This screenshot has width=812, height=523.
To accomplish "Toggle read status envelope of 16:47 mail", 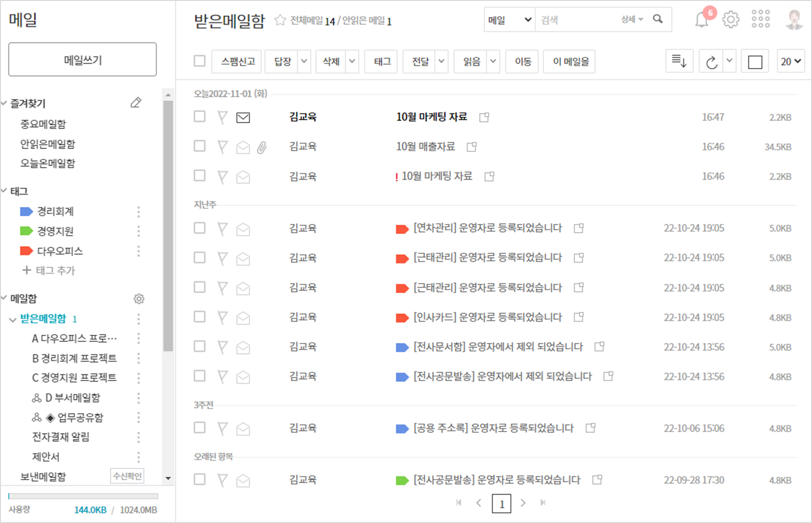I will point(243,117).
